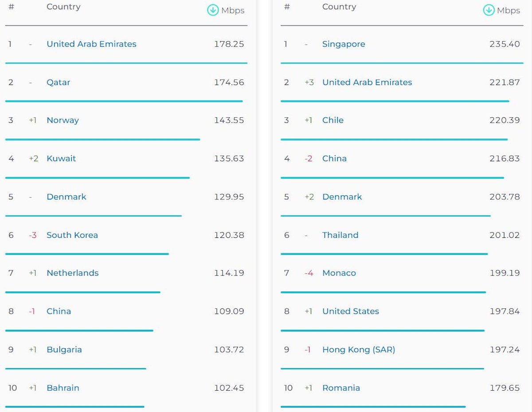Select the Monaco link
Screen dimensions: 532x412
(339, 273)
